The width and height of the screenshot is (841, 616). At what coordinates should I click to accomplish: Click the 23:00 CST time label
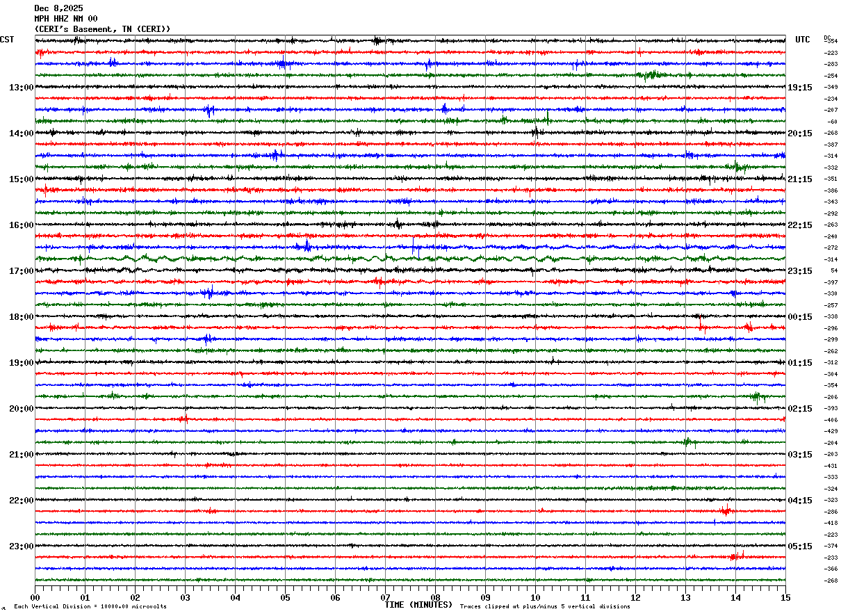tap(22, 546)
